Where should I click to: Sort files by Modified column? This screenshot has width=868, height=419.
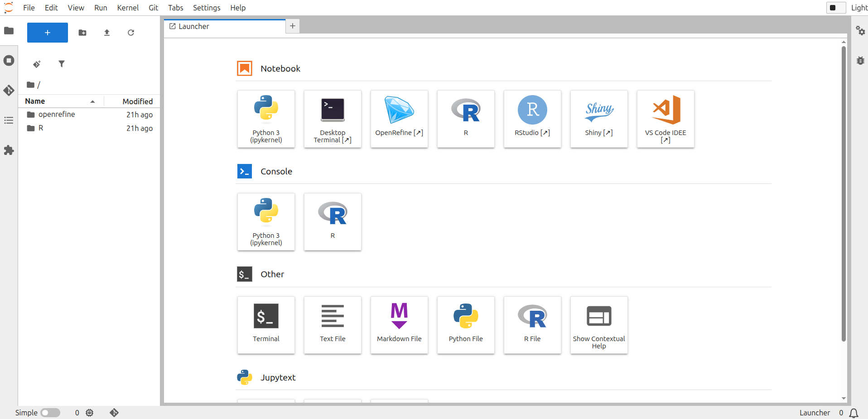[132, 101]
